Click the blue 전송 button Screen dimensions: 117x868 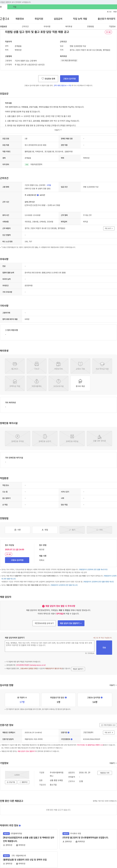coord(104,648)
